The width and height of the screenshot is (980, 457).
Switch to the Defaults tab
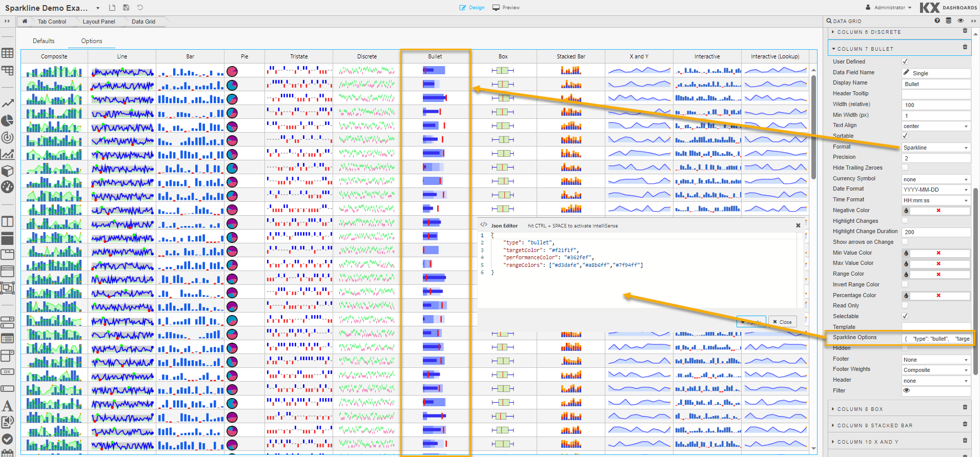44,41
